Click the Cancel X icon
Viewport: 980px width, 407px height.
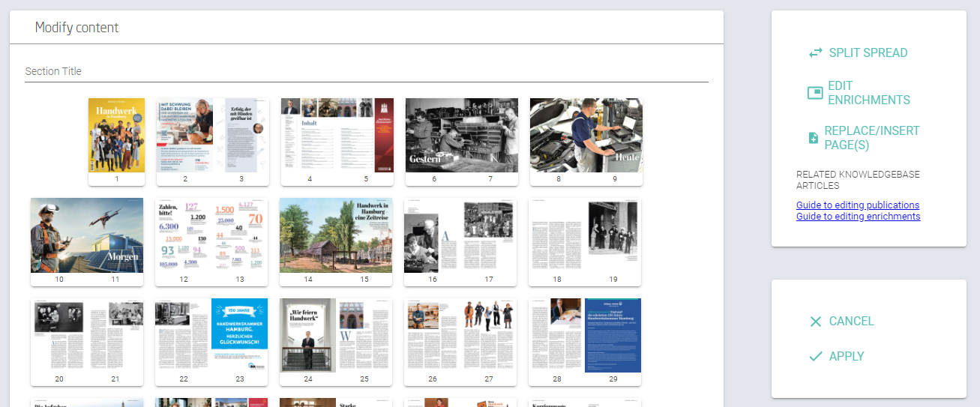[x=816, y=322]
